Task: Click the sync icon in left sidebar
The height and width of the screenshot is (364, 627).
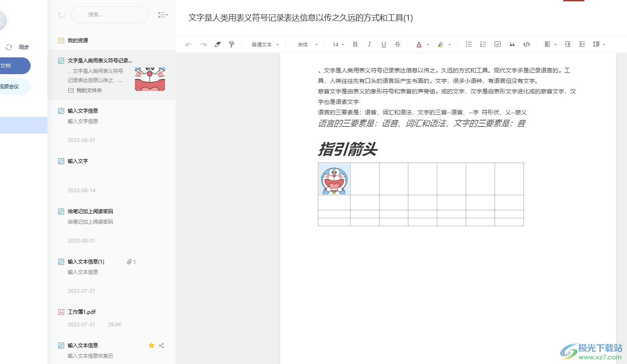Action: coord(9,47)
